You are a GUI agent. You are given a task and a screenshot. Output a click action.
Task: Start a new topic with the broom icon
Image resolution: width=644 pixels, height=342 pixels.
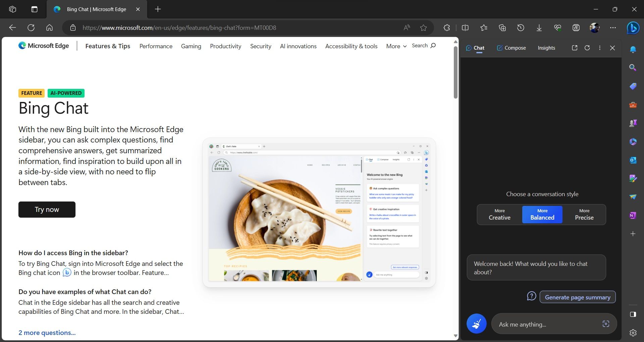click(x=476, y=324)
